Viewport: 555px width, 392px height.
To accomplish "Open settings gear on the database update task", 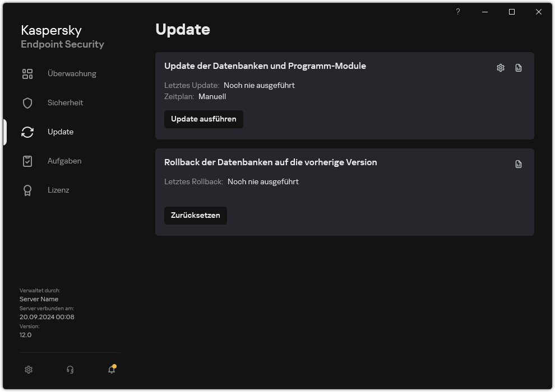I will 499,67.
